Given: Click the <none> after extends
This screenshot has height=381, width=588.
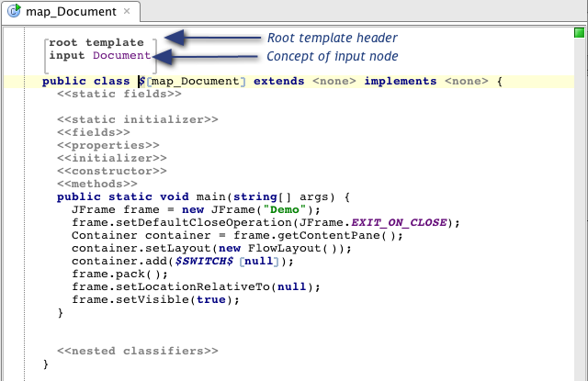Looking at the screenshot, I should point(334,81).
